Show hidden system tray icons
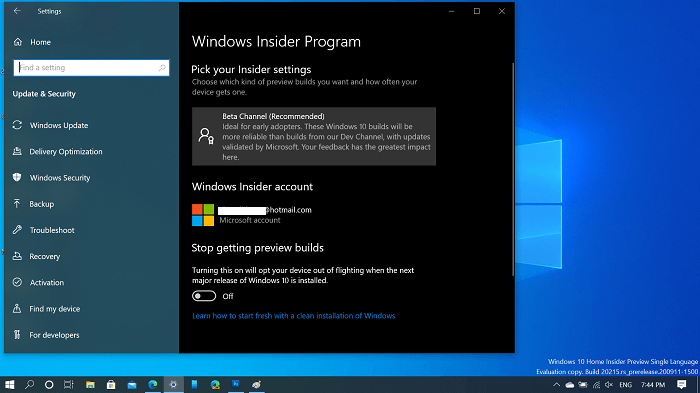700x393 pixels. pos(556,385)
